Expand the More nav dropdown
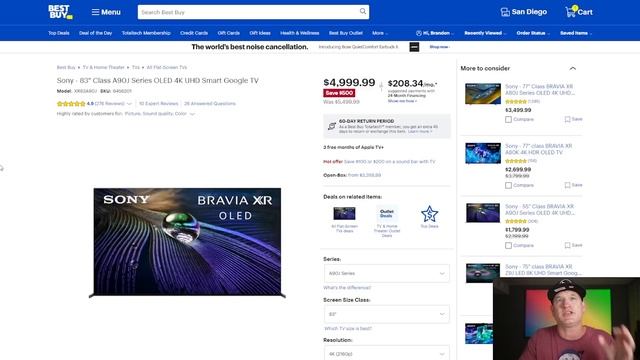 [x=380, y=33]
